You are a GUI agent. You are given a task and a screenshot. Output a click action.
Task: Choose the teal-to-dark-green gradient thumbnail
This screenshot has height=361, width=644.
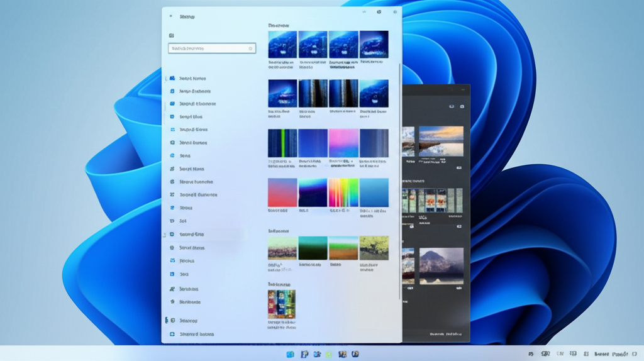[313, 248]
